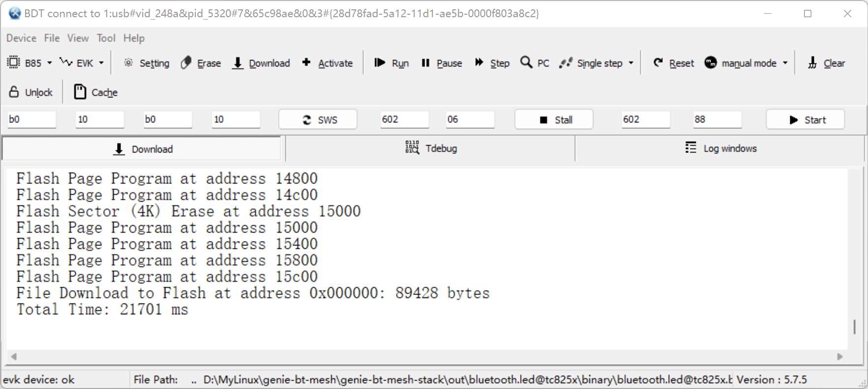This screenshot has height=389, width=868.
Task: Click the Stall square stop icon
Action: coord(544,120)
